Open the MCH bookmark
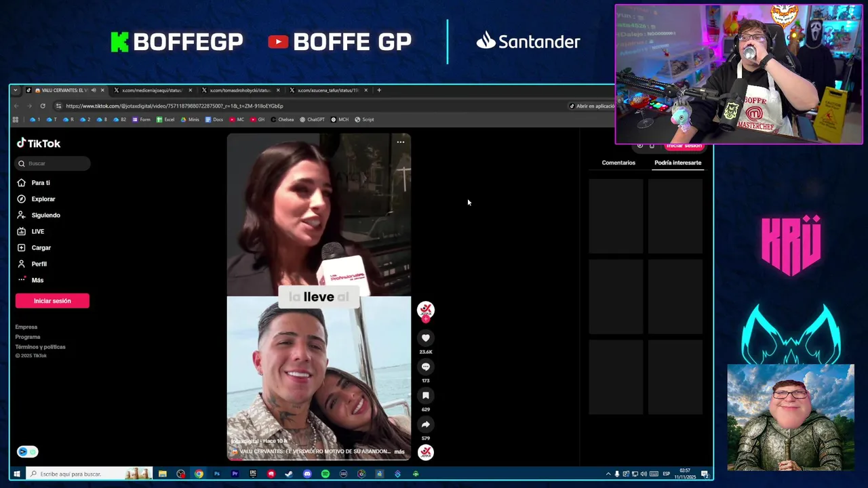 (340, 119)
